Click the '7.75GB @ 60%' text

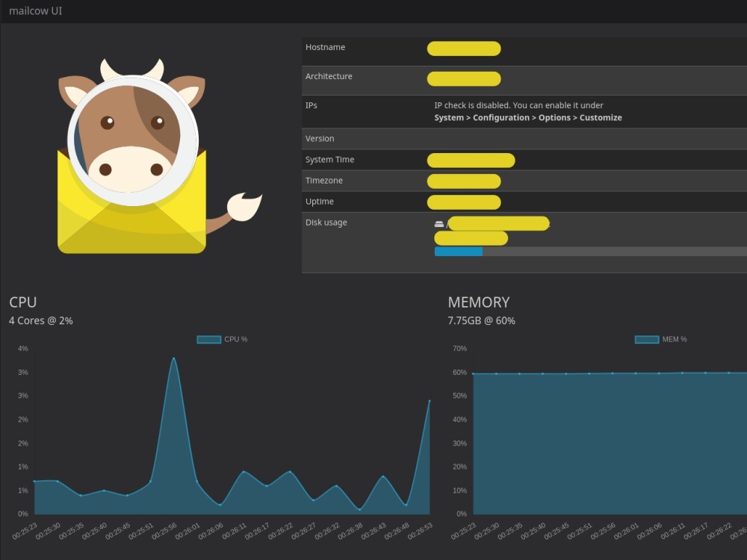pyautogui.click(x=481, y=321)
